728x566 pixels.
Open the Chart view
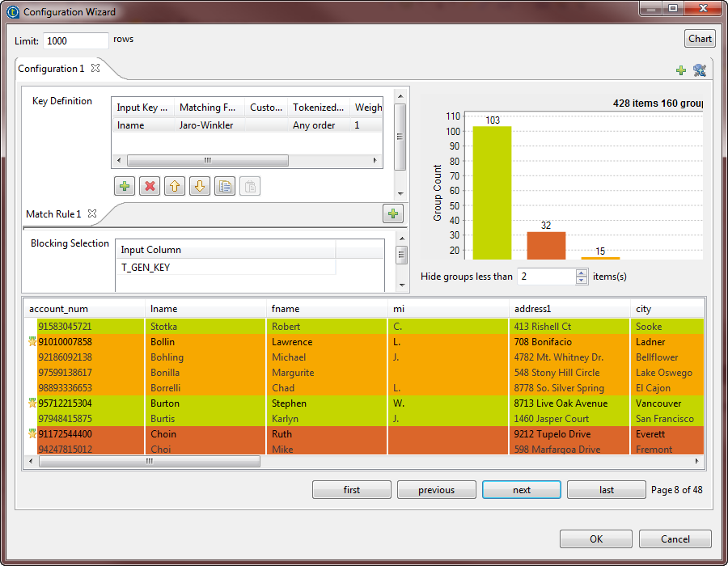(699, 38)
